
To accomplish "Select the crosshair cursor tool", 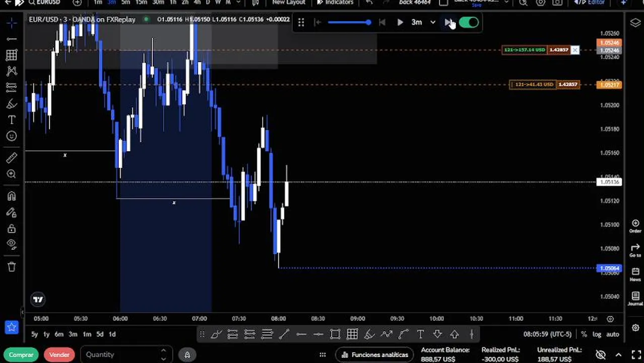I will 12,23.
